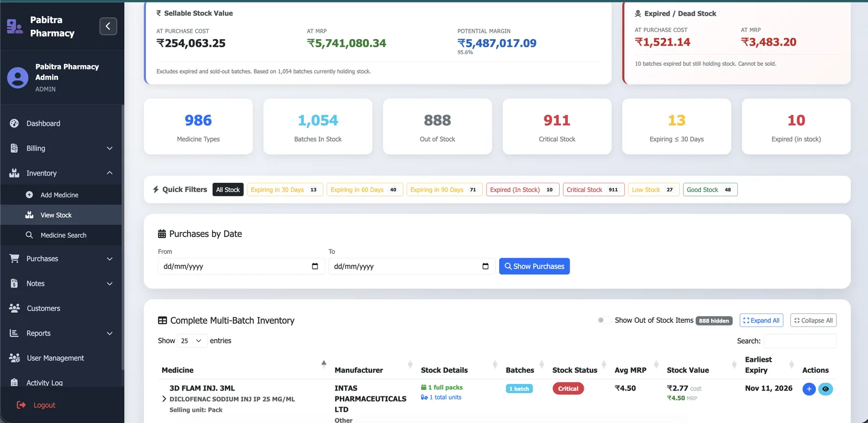Click the Notes invoice icon

tap(15, 283)
